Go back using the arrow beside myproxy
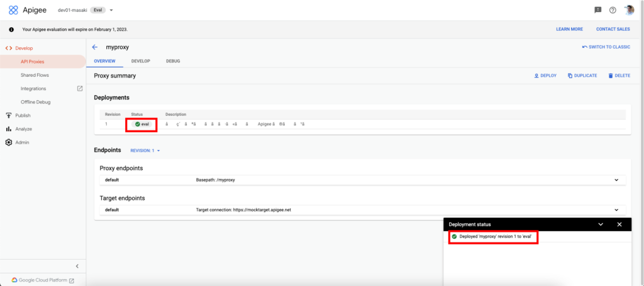Image resolution: width=644 pixels, height=286 pixels. click(x=95, y=47)
